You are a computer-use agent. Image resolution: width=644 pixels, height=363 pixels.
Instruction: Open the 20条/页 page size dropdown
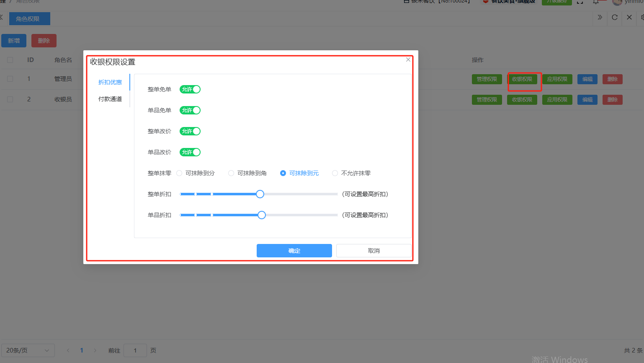(x=28, y=350)
